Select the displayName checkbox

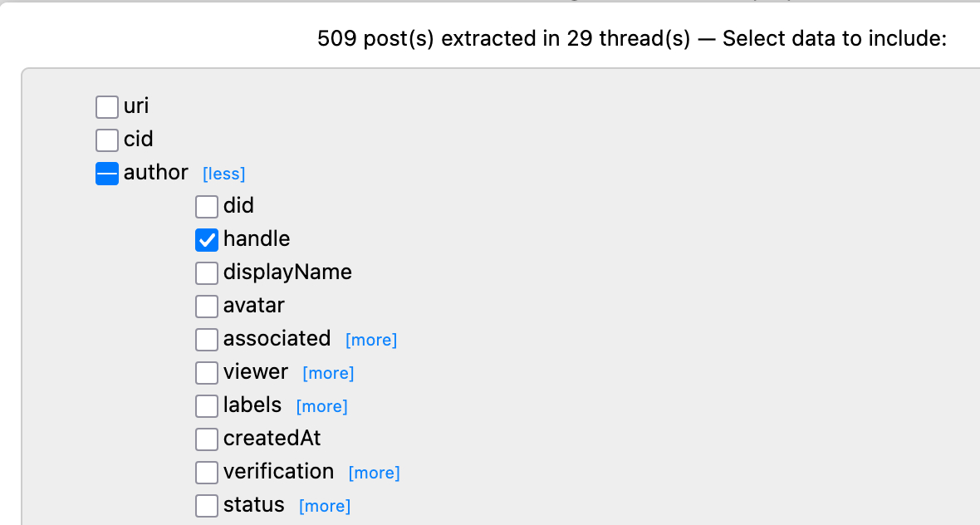[207, 273]
